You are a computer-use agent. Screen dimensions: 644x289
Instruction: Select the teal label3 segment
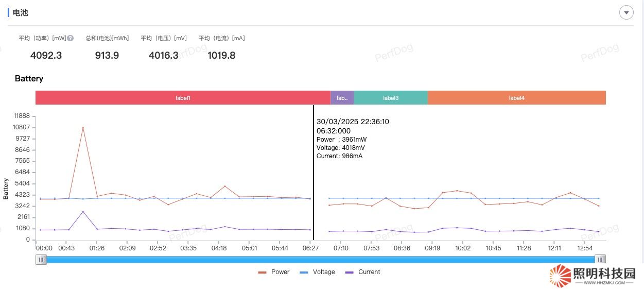coord(390,98)
